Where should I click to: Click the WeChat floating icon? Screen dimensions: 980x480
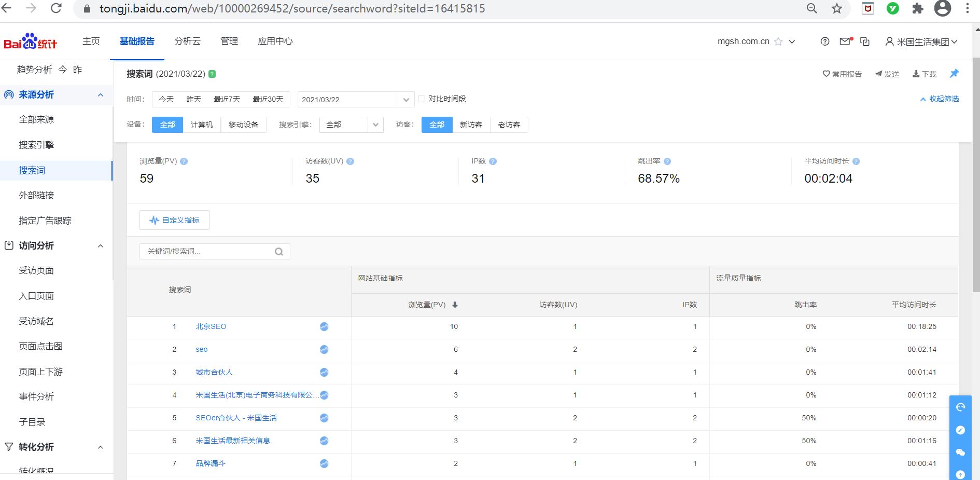coord(960,452)
